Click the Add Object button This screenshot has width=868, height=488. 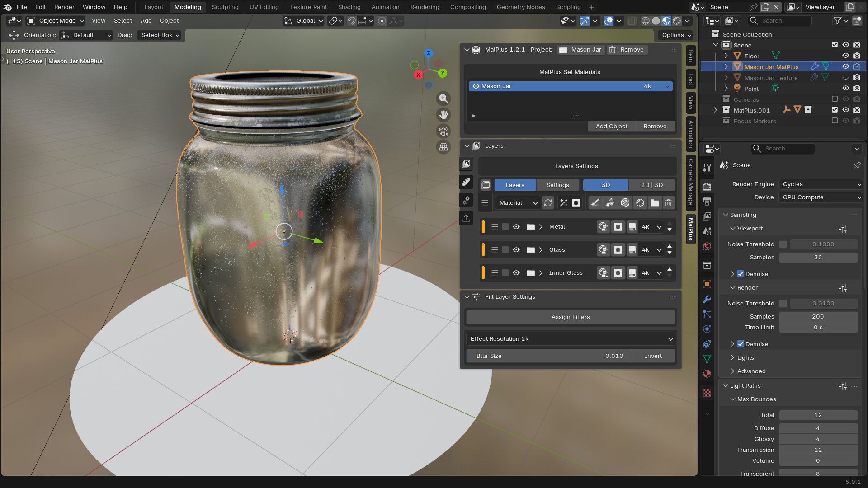tap(611, 127)
